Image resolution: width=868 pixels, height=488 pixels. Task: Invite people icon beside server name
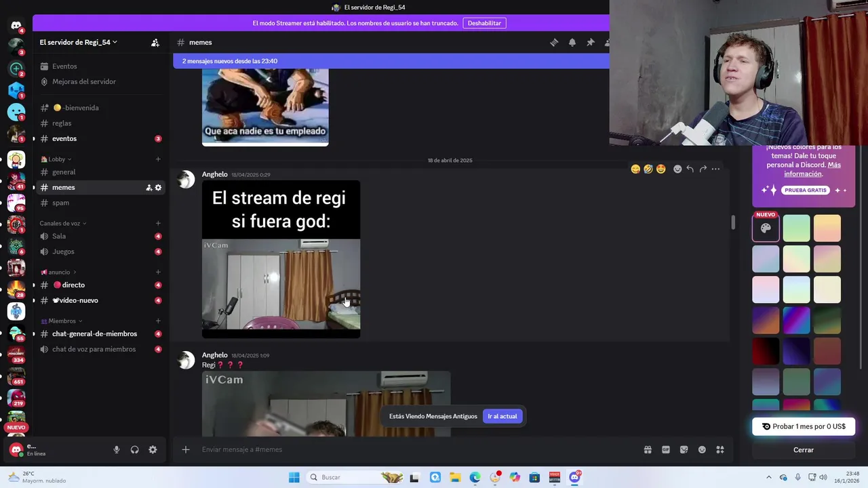(x=155, y=43)
